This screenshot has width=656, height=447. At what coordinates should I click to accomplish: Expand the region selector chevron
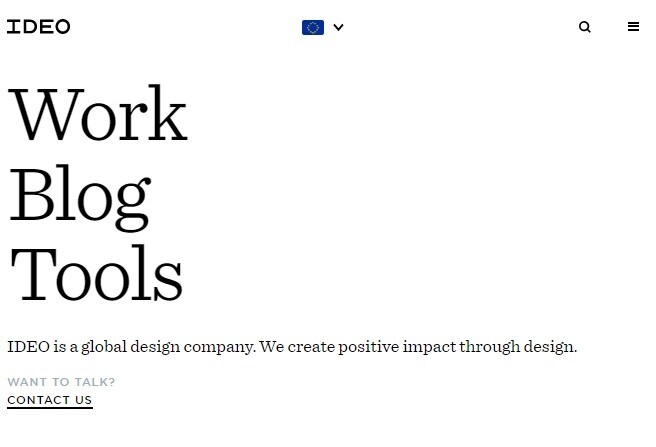(338, 27)
